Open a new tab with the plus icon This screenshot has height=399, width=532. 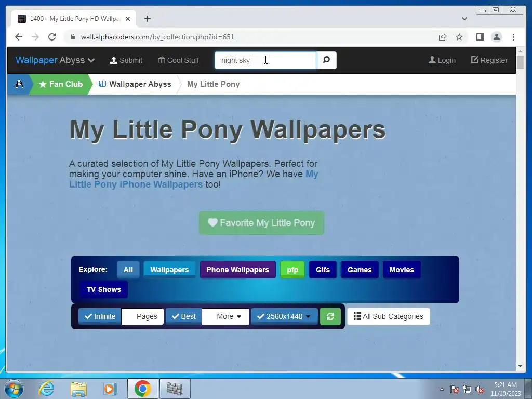coord(147,19)
